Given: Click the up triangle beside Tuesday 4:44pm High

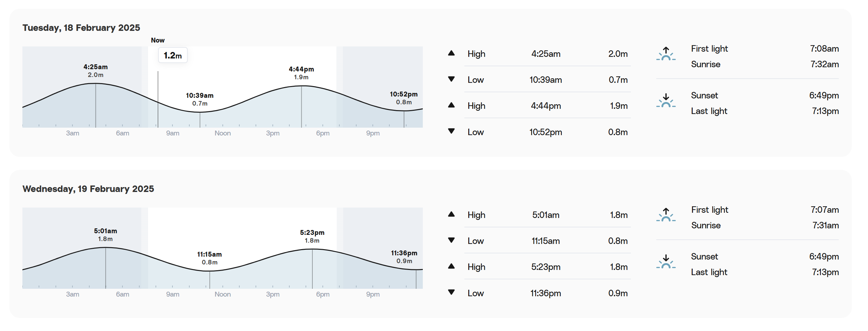Looking at the screenshot, I should click(451, 105).
